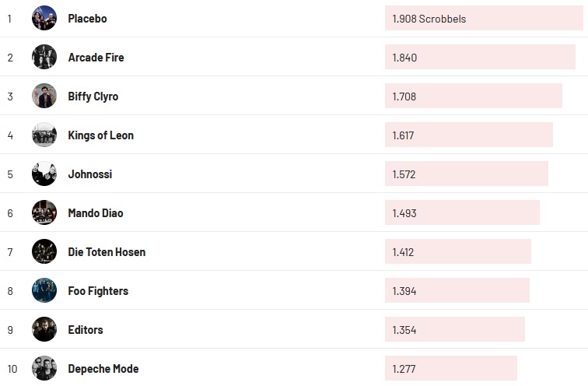
Task: Select the Foo Fighters artist photo
Action: pyautogui.click(x=44, y=290)
